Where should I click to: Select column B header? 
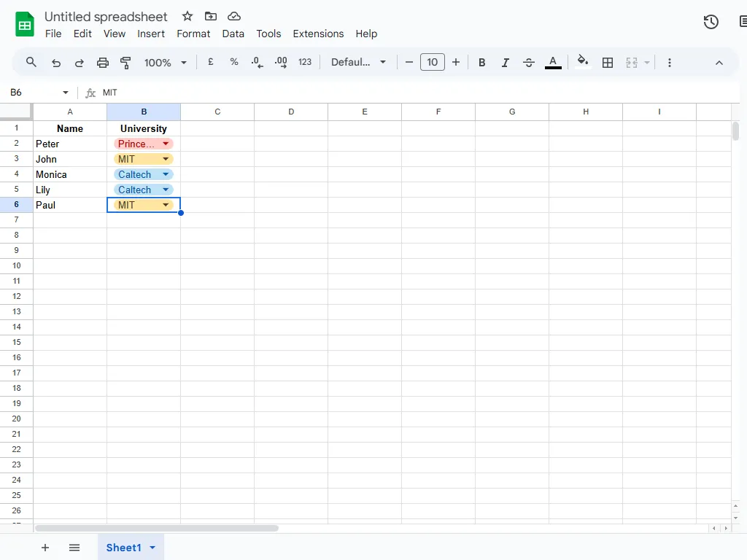pos(144,112)
